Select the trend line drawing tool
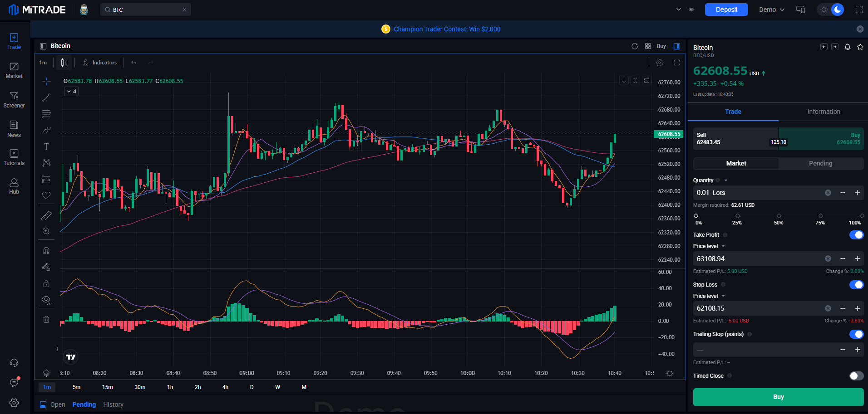 46,97
